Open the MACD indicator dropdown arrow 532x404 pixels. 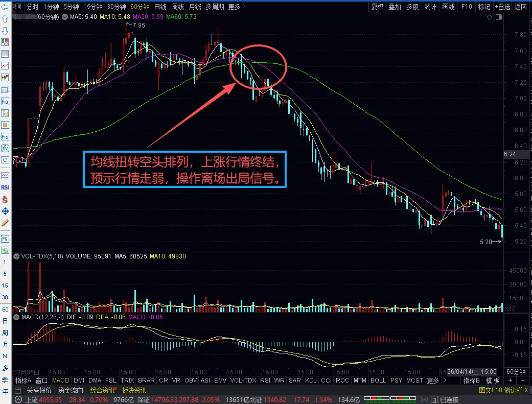coord(16,317)
